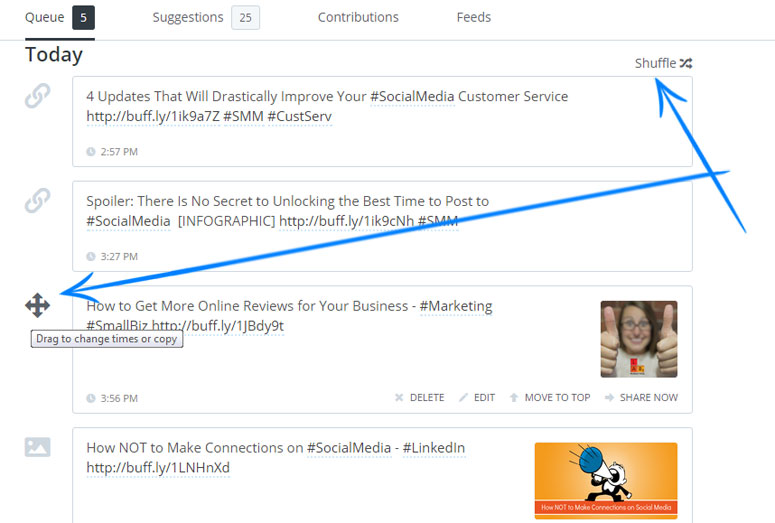
Task: Click the clock icon next to 3:27 PM
Action: (91, 257)
